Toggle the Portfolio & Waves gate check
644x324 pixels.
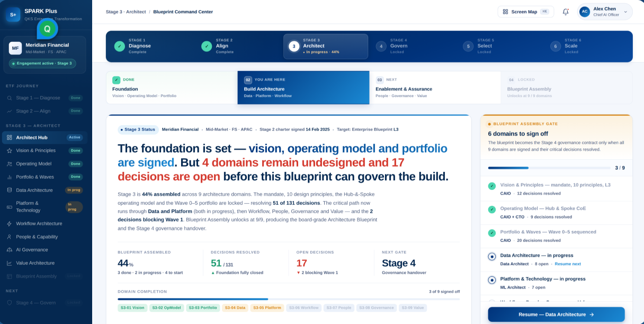492,233
